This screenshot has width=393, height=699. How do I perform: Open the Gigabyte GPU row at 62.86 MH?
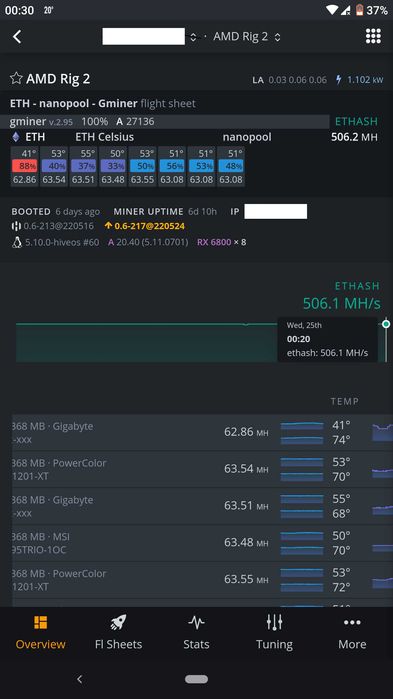tap(202, 432)
